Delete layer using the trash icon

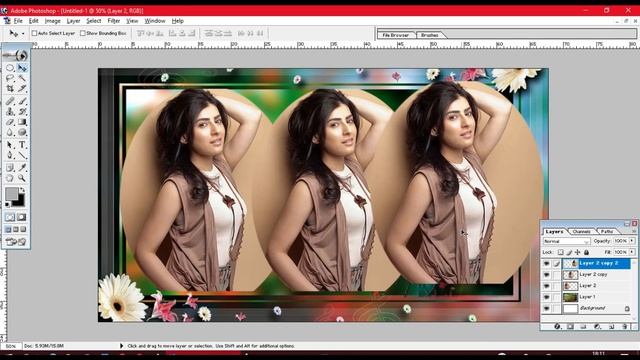coord(624,327)
